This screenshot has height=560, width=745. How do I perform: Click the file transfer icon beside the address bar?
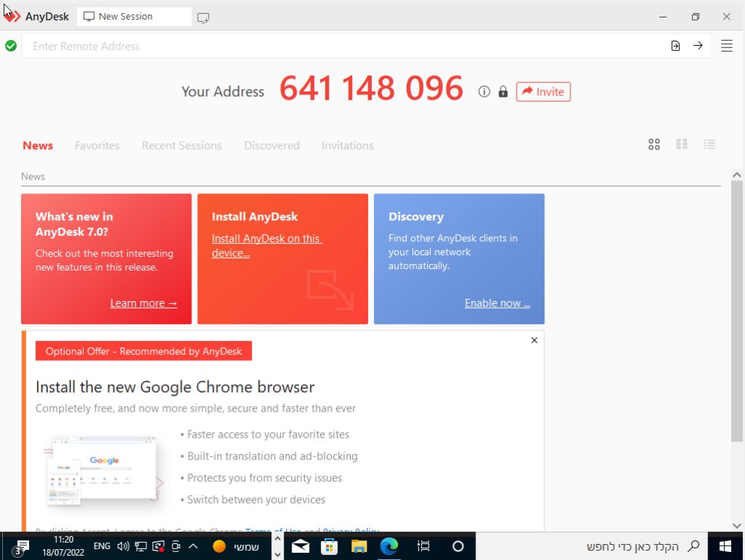pos(675,46)
